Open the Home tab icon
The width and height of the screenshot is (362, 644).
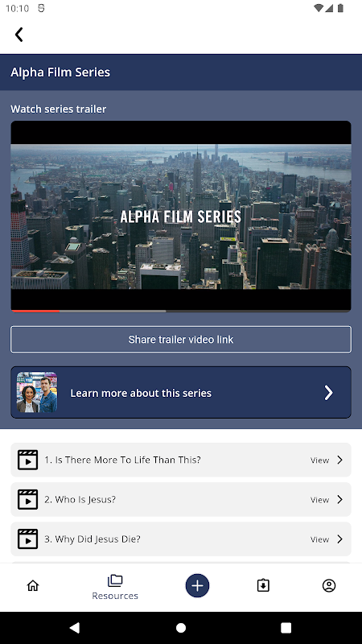(33, 585)
